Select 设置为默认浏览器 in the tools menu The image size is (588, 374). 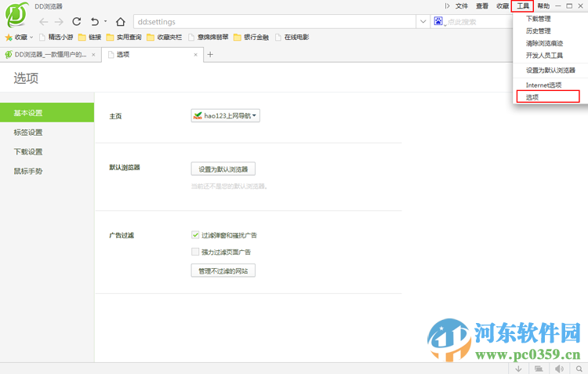point(550,71)
